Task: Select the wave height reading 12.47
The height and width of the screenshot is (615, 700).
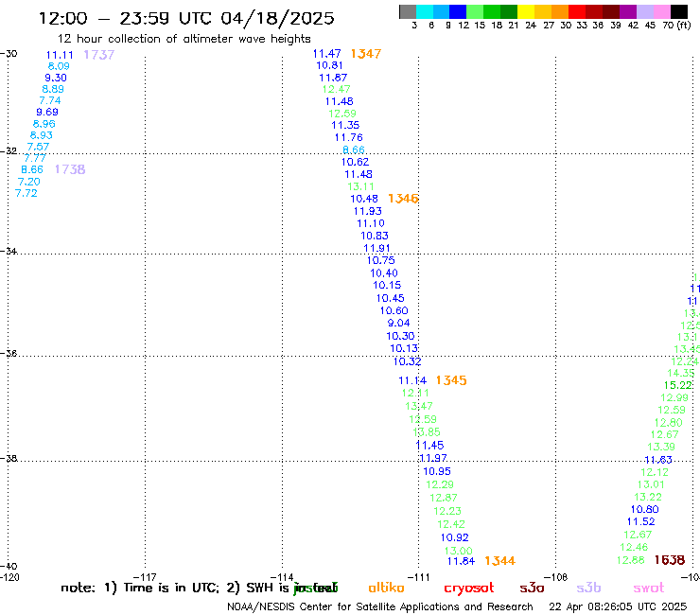Action: click(x=336, y=89)
